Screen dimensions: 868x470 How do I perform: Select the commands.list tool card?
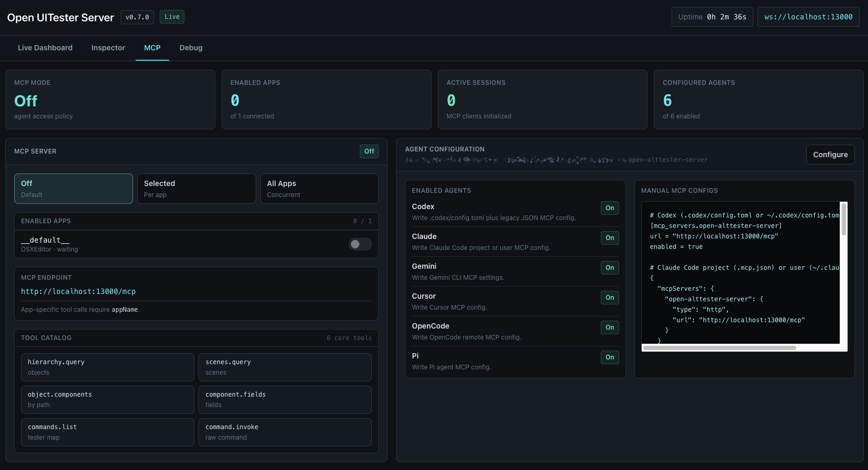[x=107, y=432]
